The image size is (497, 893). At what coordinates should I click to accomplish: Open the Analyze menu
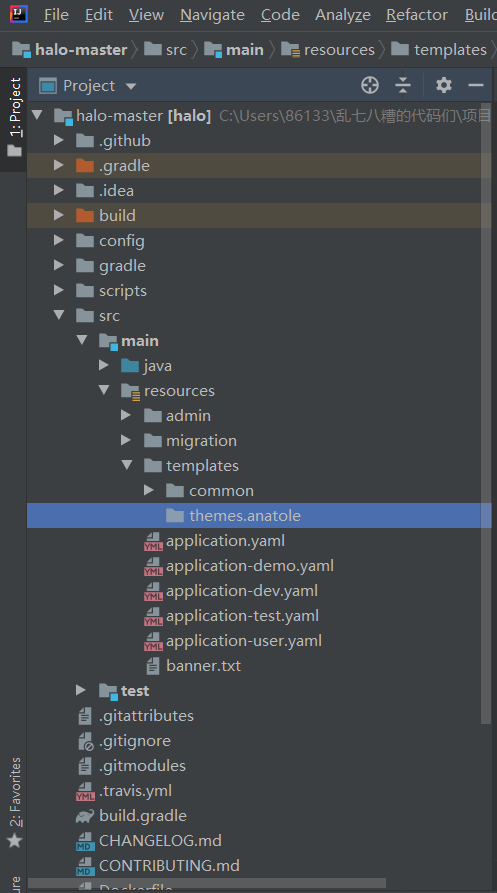[343, 15]
